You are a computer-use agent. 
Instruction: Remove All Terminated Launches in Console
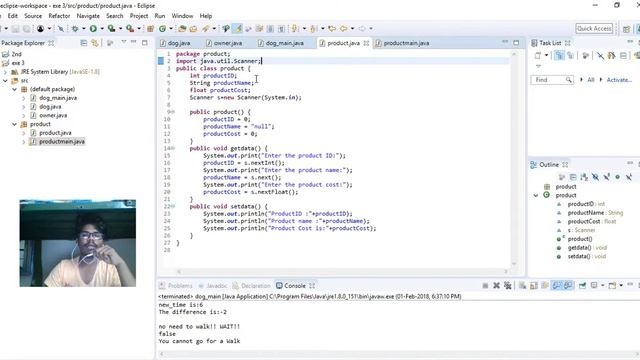click(x=508, y=286)
